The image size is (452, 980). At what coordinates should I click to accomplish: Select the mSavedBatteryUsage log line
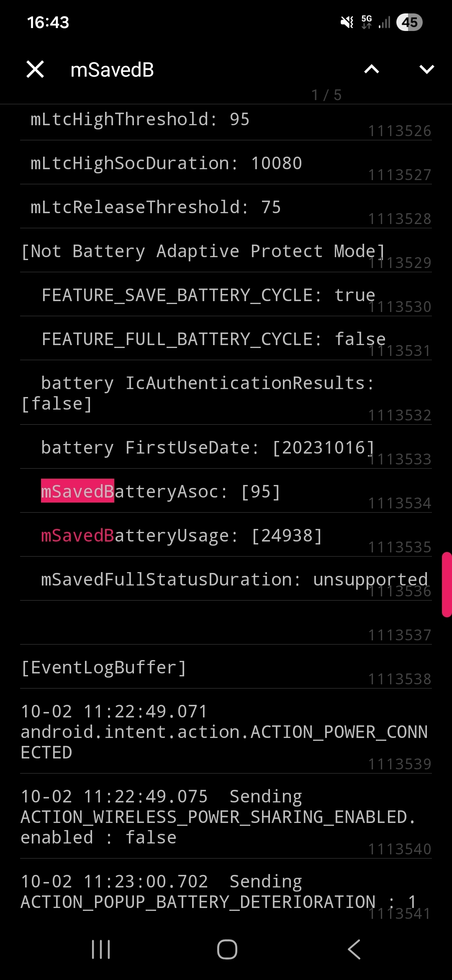[182, 535]
